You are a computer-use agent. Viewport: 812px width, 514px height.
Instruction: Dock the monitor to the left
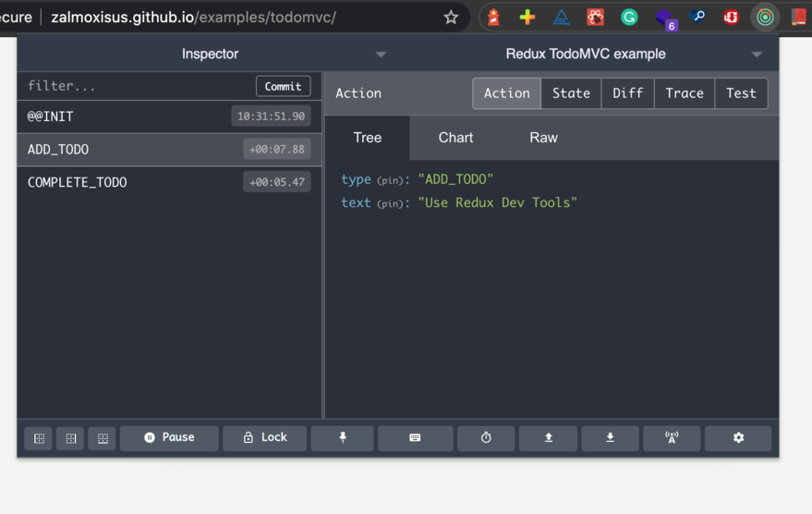point(39,438)
